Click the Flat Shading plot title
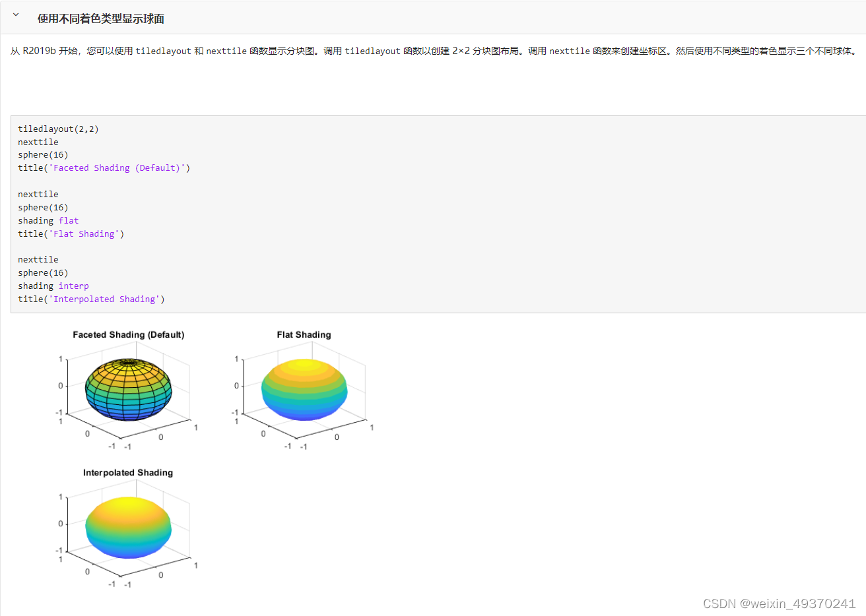Screen dimensions: 866x616 304,334
